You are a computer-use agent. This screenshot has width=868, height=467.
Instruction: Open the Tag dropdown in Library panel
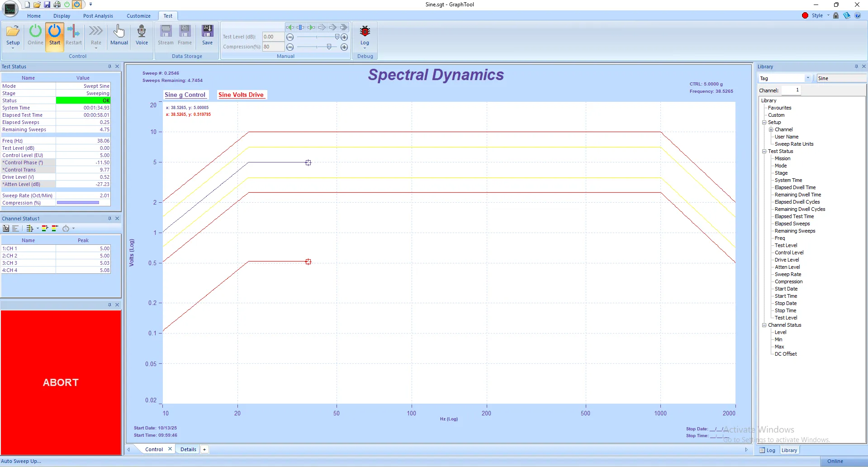click(x=809, y=78)
